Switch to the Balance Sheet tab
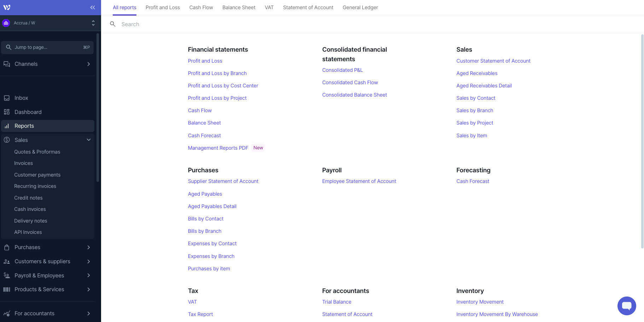The image size is (644, 322). 239,7
